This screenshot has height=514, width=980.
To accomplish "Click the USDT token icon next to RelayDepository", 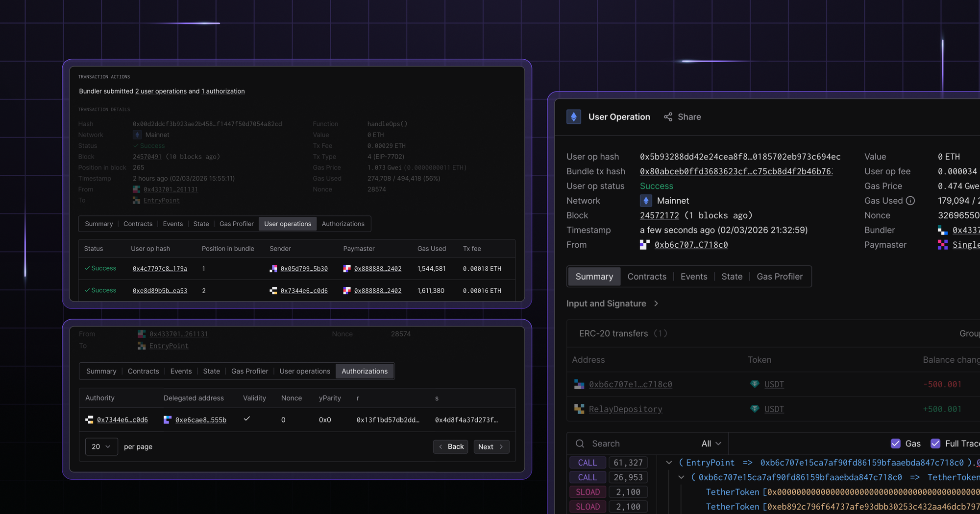I will click(x=754, y=409).
